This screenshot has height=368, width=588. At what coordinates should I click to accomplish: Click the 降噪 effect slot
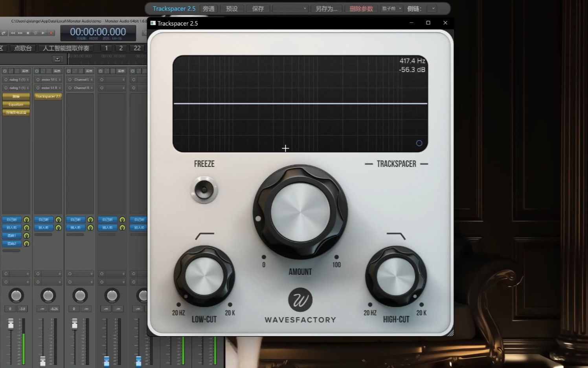pyautogui.click(x=16, y=96)
